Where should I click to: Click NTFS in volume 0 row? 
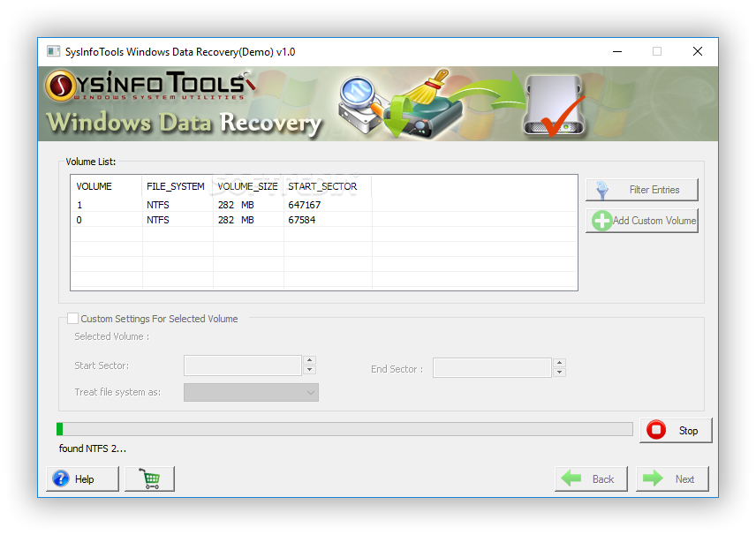tap(158, 220)
